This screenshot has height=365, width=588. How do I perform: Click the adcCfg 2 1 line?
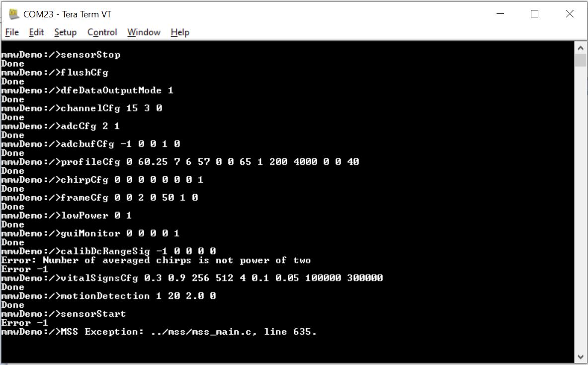pyautogui.click(x=60, y=126)
